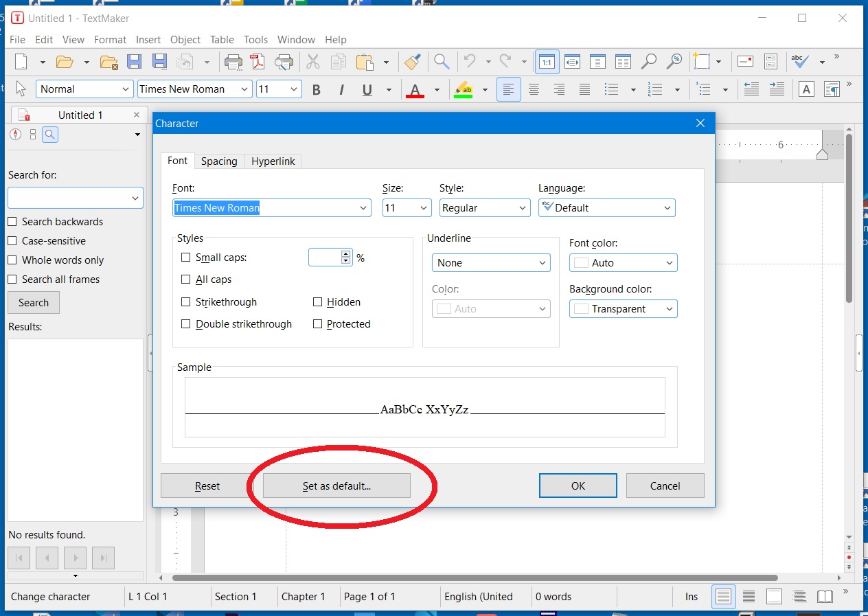Click the Bold formatting icon
This screenshot has width=868, height=616.
pos(317,89)
